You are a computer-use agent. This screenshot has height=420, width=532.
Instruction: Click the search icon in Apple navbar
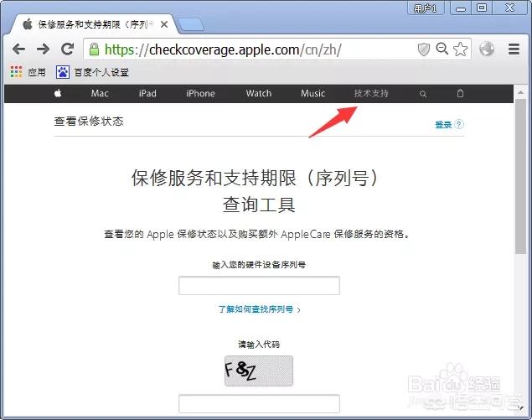coord(423,94)
